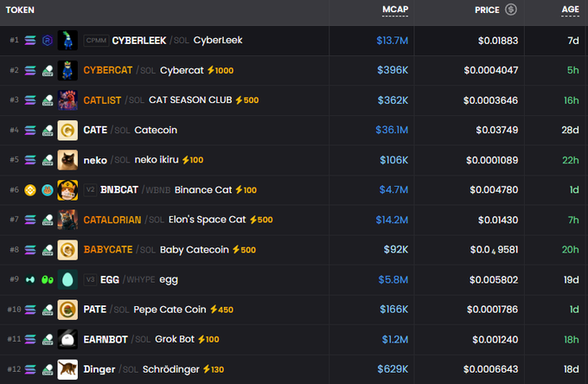
Task: Click the 28d age of CATE
Action: [570, 130]
